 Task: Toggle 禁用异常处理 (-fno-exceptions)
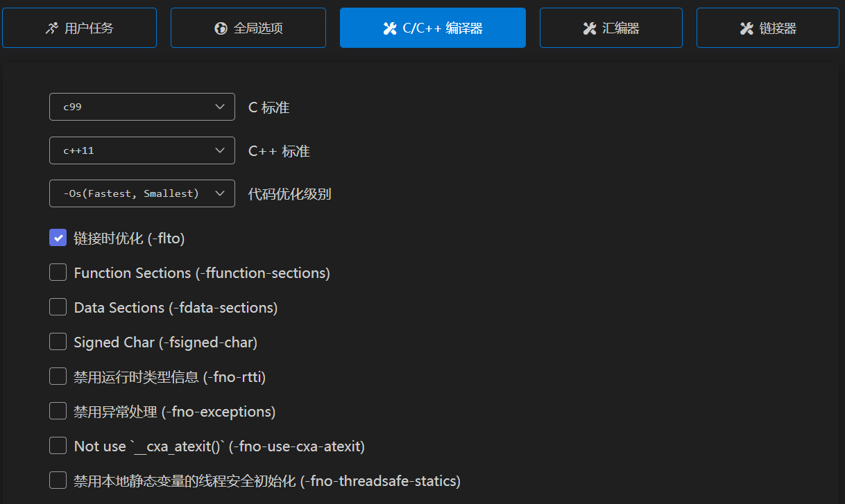pos(58,411)
